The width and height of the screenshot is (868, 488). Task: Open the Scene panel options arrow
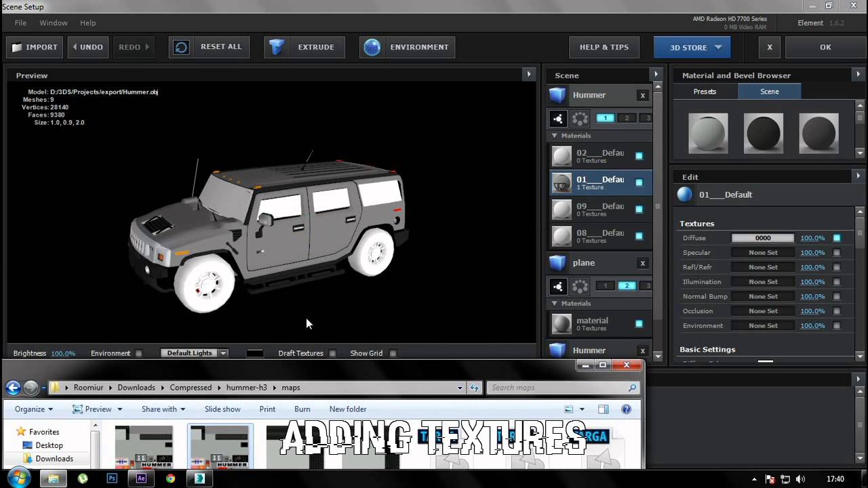(656, 74)
